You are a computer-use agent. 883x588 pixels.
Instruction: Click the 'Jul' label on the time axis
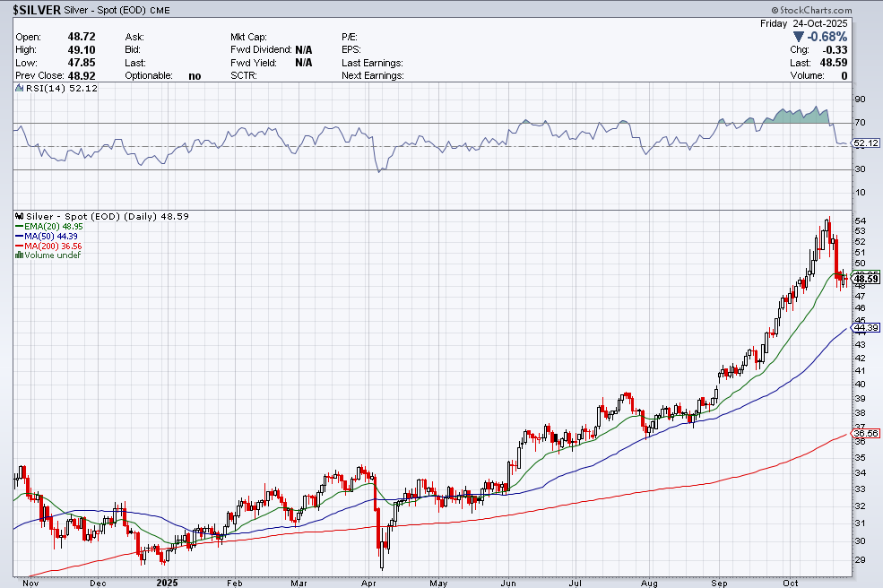(x=575, y=583)
